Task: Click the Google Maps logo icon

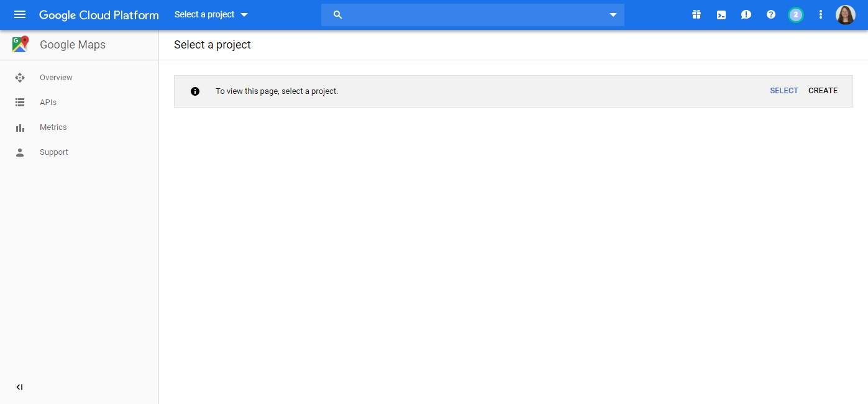Action: tap(21, 45)
